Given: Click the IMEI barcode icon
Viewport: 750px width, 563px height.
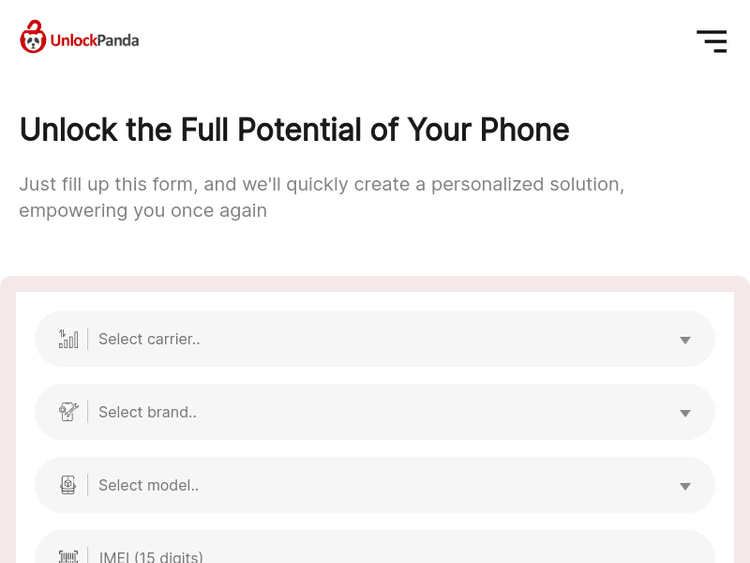Looking at the screenshot, I should click(68, 556).
